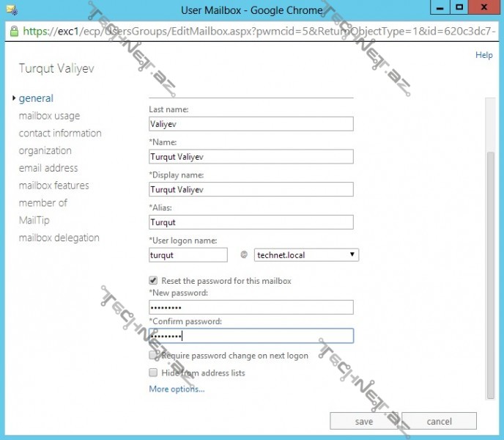Click the cancel button
Image resolution: width=504 pixels, height=440 pixels.
439,422
